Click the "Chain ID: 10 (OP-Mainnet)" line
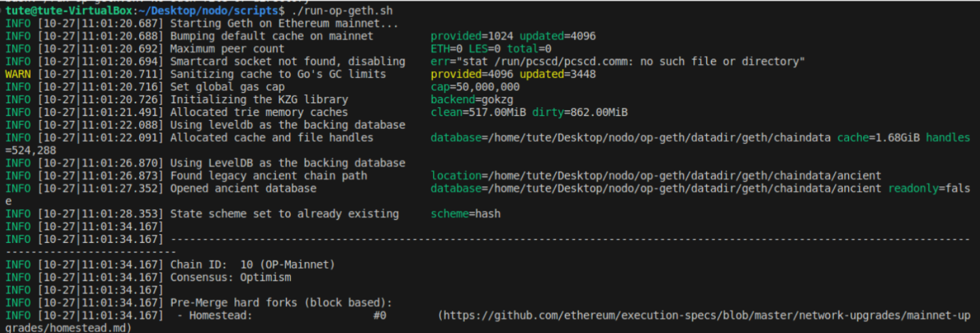The width and height of the screenshot is (980, 333). click(x=252, y=264)
